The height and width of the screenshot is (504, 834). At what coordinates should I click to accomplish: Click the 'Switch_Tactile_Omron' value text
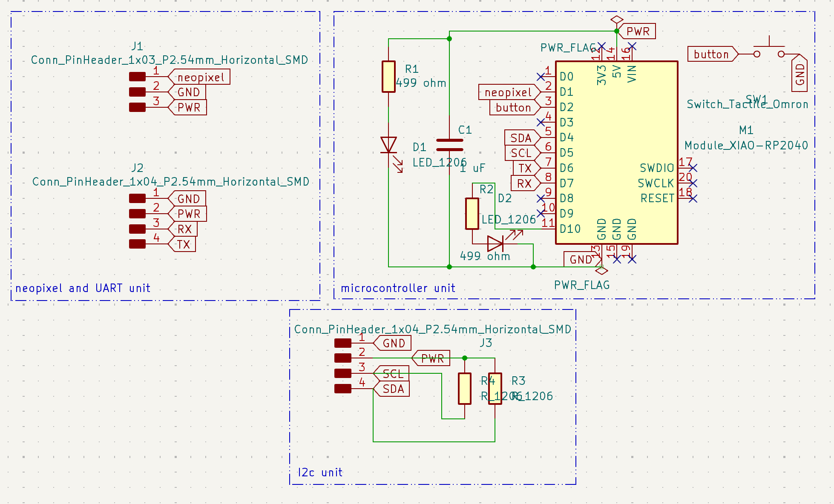748,104
